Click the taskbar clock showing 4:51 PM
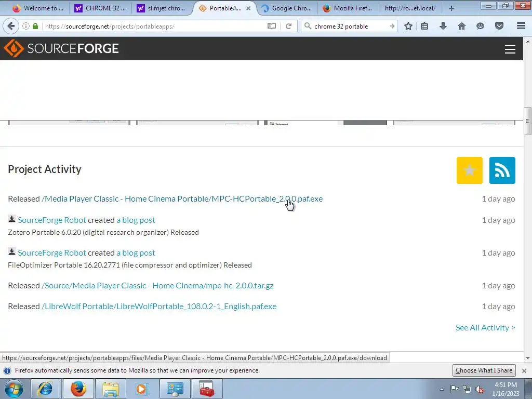532x399 pixels. [x=506, y=389]
